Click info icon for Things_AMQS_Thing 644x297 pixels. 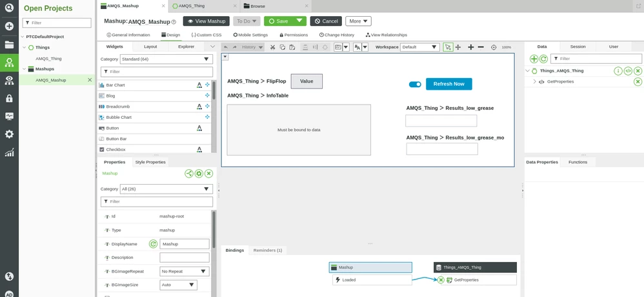pos(618,71)
